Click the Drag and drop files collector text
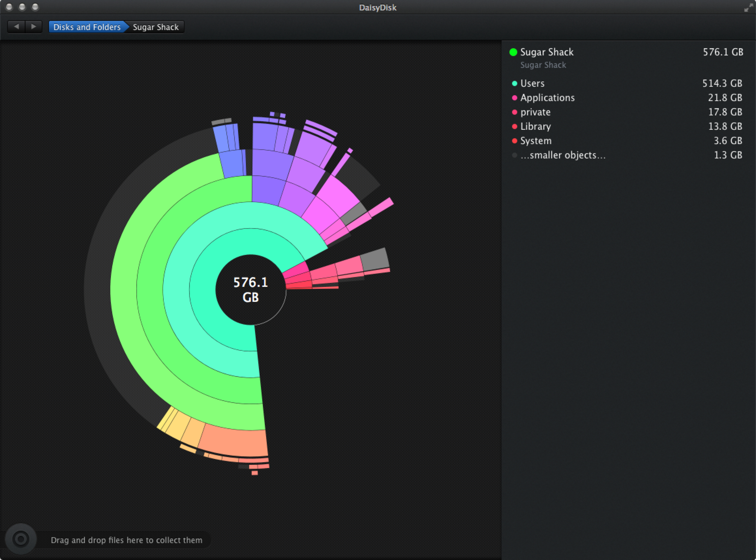The width and height of the screenshot is (756, 560). [x=127, y=540]
